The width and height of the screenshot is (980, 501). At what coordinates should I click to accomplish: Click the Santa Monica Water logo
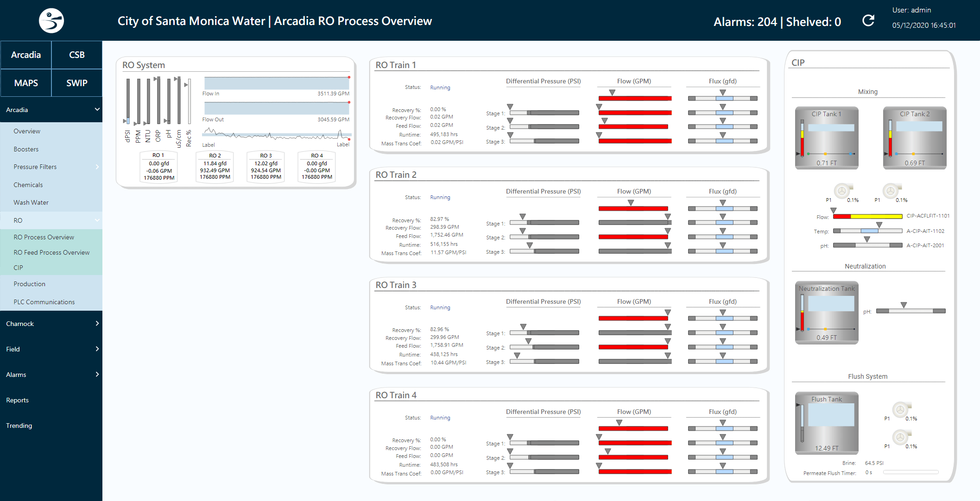[x=51, y=20]
